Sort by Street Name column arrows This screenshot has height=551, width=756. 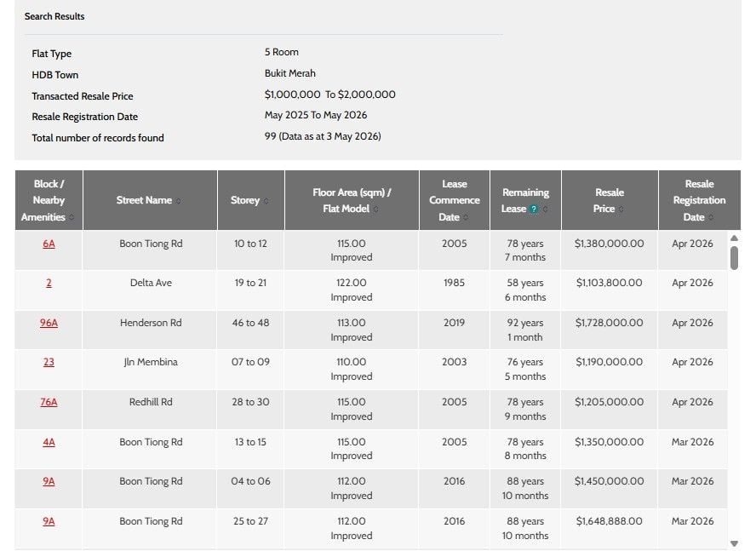pos(178,201)
